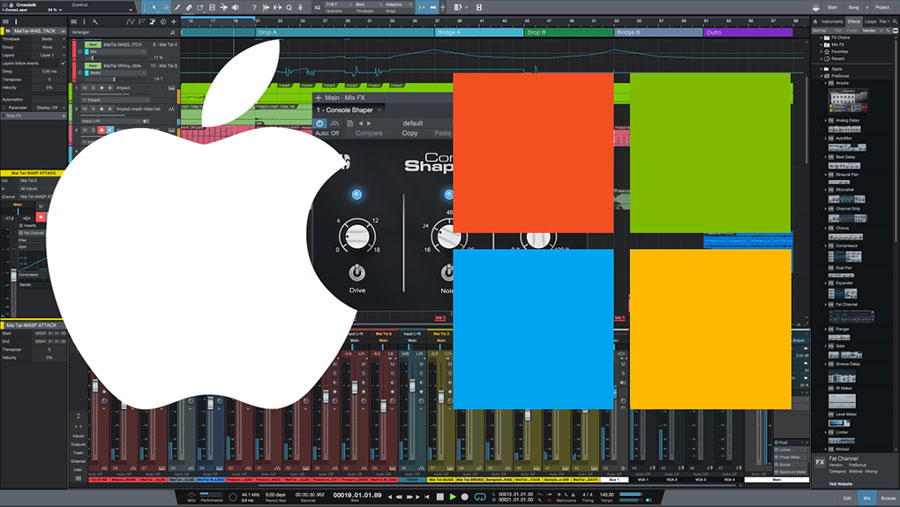The image size is (900, 507).
Task: Click Stop in the transport bar
Action: click(440, 497)
